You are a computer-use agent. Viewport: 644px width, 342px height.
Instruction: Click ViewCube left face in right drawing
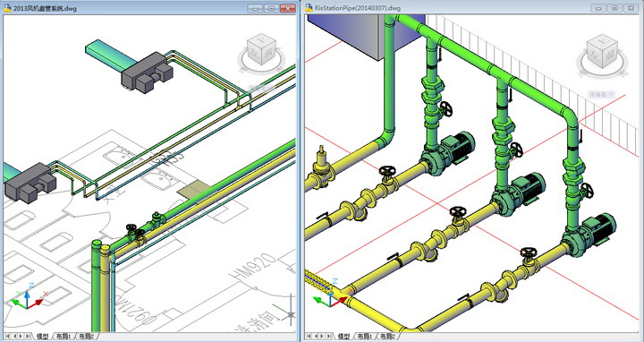click(x=596, y=55)
